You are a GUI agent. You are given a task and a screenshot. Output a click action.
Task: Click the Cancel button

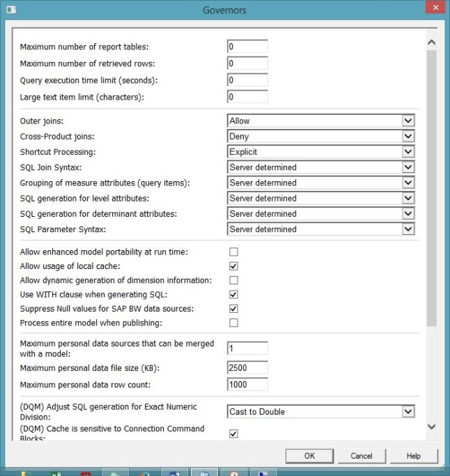(x=362, y=456)
